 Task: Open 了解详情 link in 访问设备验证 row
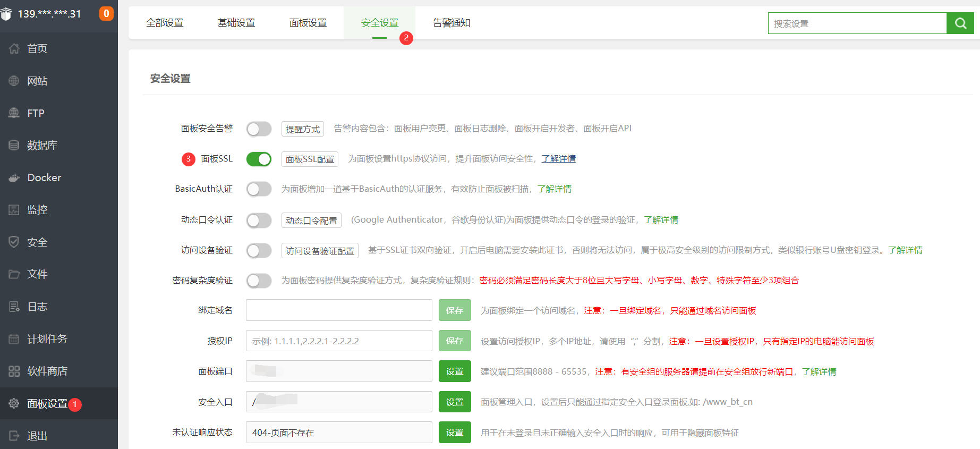(906, 250)
